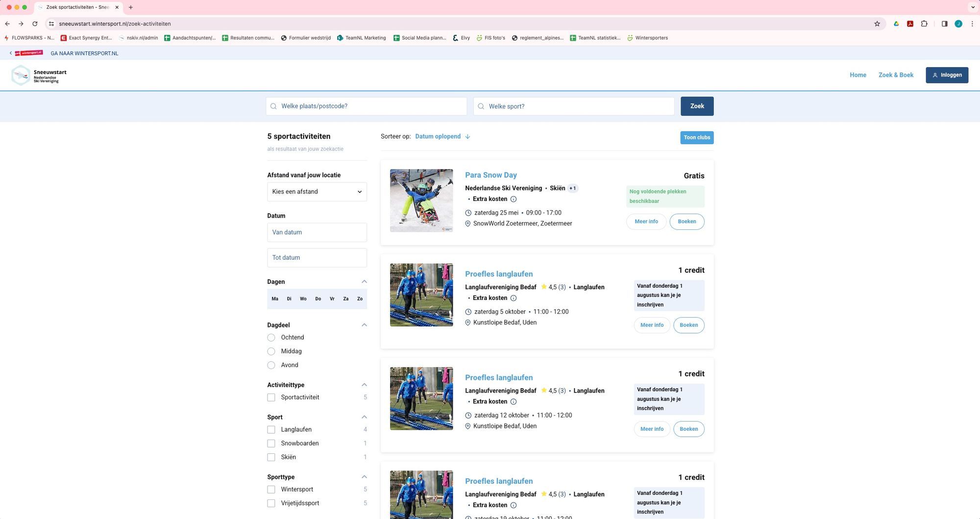This screenshot has width=980, height=519.
Task: Open a new browser tab
Action: [131, 7]
